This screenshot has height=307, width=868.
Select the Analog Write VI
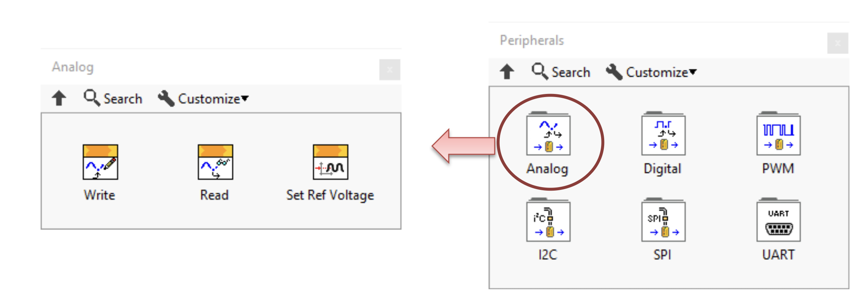click(100, 162)
